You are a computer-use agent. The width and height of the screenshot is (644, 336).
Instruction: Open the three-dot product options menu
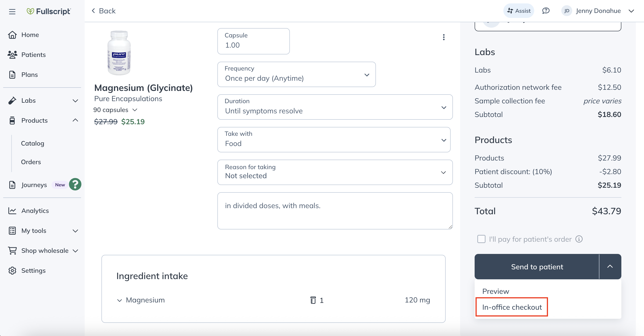(x=444, y=37)
